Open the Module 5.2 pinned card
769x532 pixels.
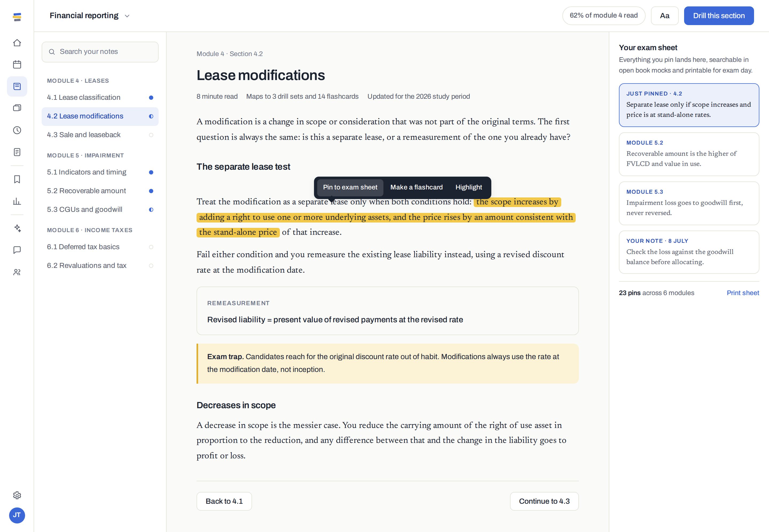(689, 154)
